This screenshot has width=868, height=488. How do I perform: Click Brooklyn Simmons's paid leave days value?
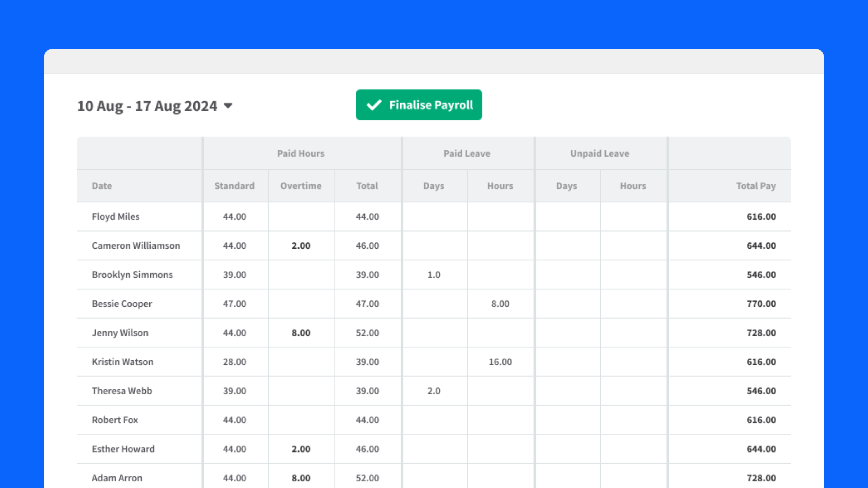click(434, 274)
